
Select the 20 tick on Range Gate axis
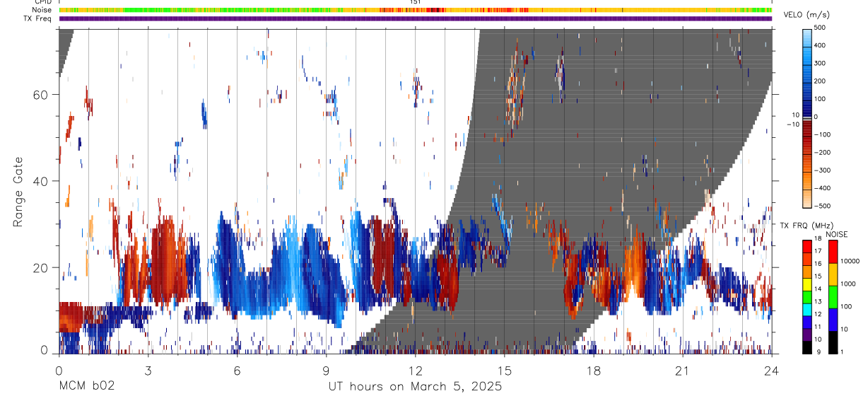(x=41, y=267)
